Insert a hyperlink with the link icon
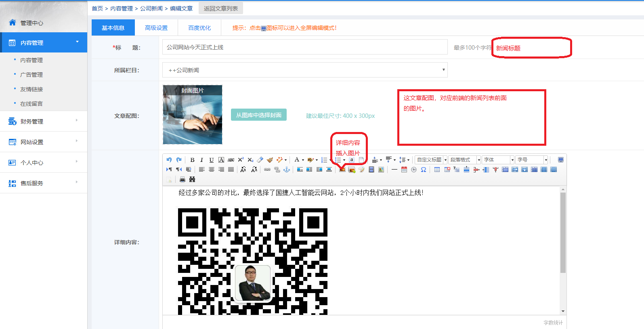 click(267, 170)
